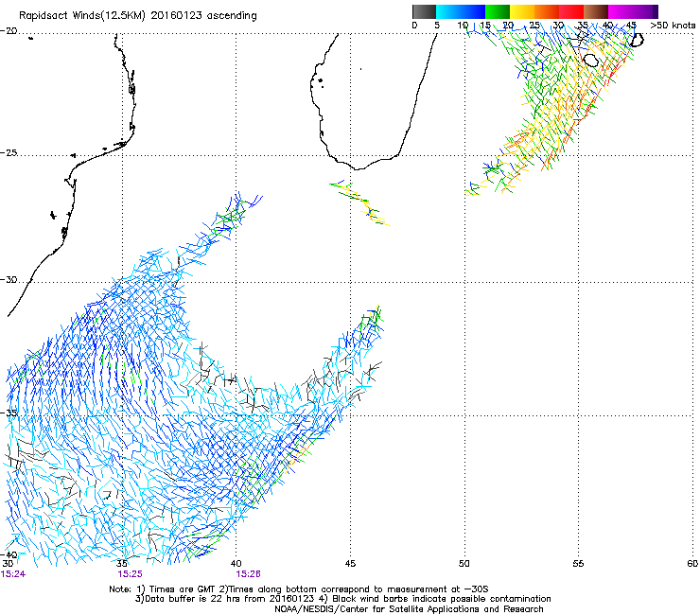Image resolution: width=700 pixels, height=615 pixels.
Task: Click the cyan 5-10 knots legend color
Action: pyautogui.click(x=448, y=11)
